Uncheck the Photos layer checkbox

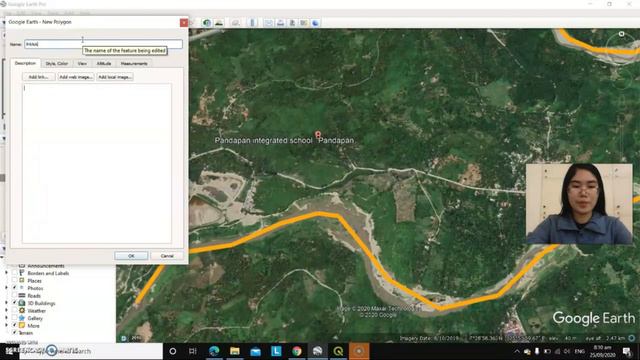click(x=15, y=288)
